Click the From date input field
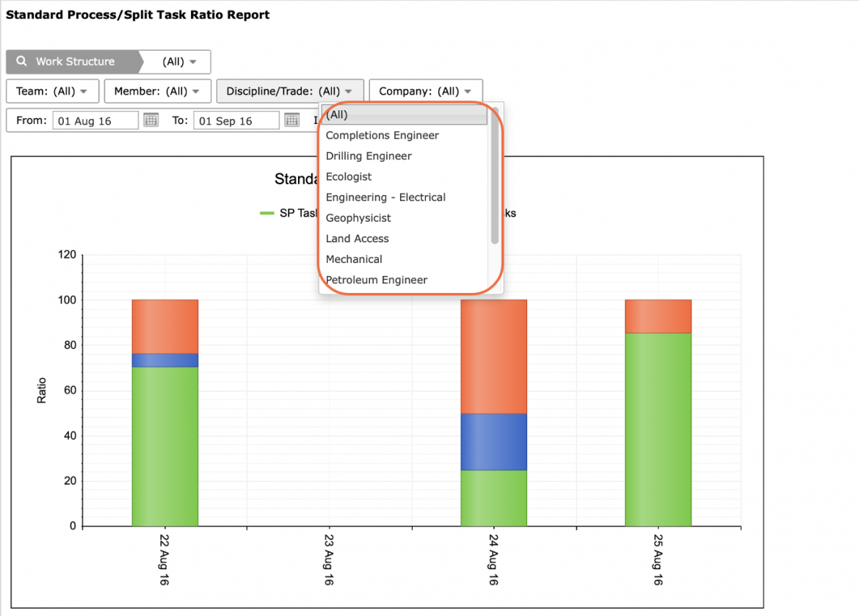This screenshot has width=859, height=616. point(95,120)
